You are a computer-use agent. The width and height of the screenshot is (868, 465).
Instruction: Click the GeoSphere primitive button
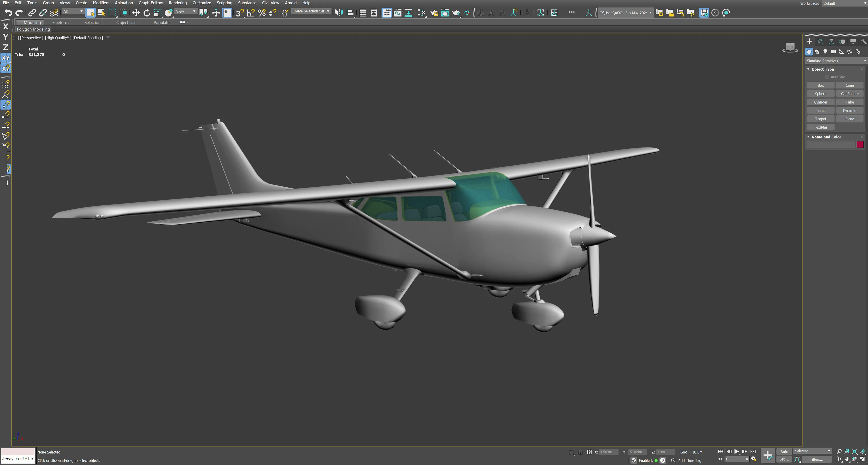[x=849, y=94]
